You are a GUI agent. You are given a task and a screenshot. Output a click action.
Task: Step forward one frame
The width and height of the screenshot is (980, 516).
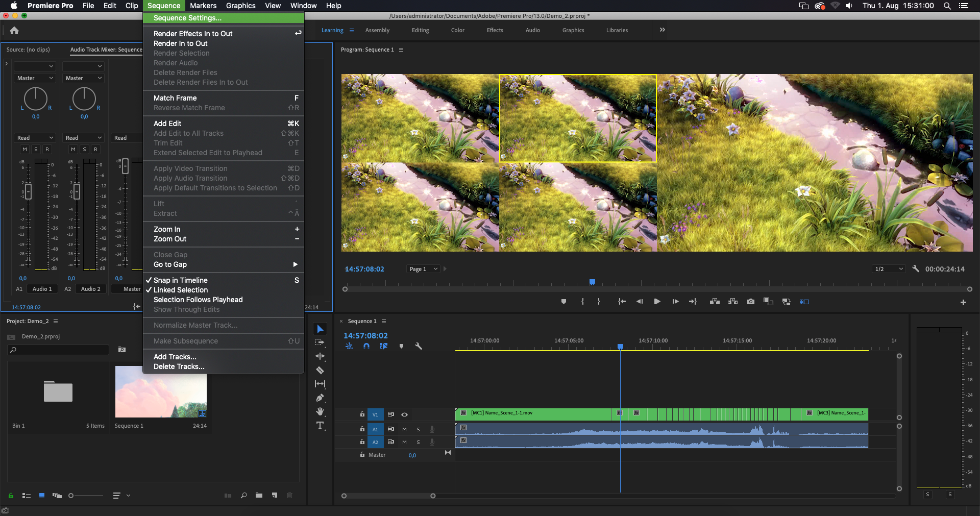pos(675,302)
